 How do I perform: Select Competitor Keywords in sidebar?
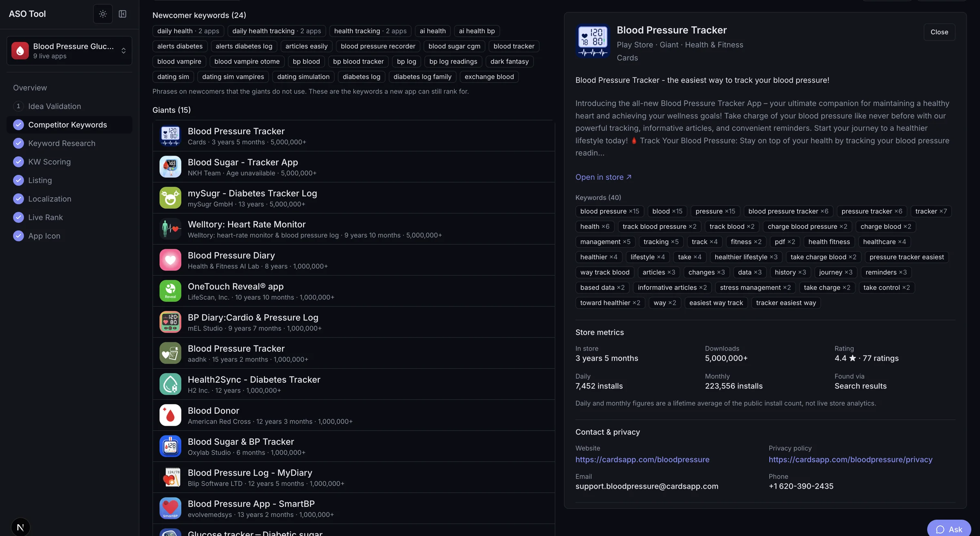69,125
